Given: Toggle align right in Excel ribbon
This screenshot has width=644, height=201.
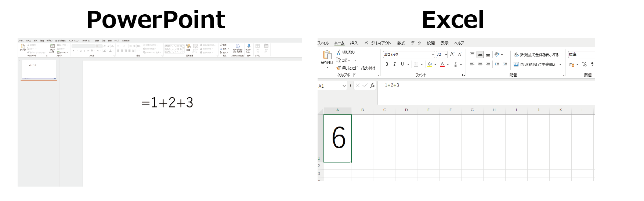Looking at the screenshot, I should 488,64.
